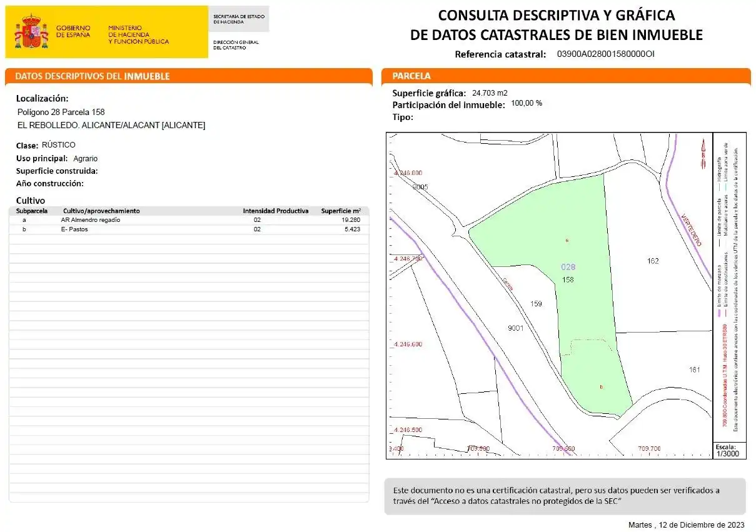
Task: Click subparcela b in the Cultivo table
Action: click(x=24, y=229)
